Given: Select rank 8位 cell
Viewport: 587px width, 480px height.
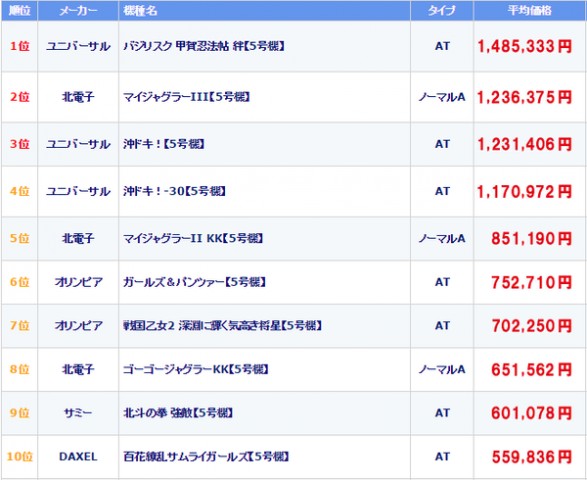Looking at the screenshot, I should point(19,369).
